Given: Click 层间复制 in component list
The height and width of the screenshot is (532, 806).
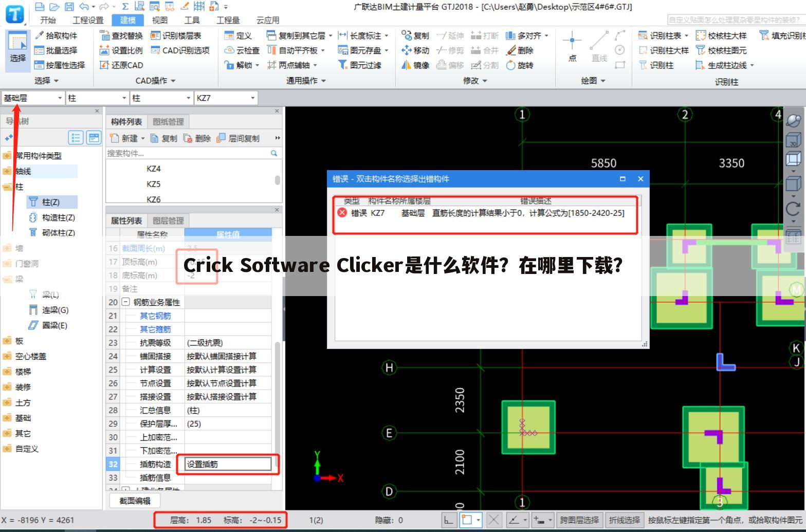Looking at the screenshot, I should point(239,138).
